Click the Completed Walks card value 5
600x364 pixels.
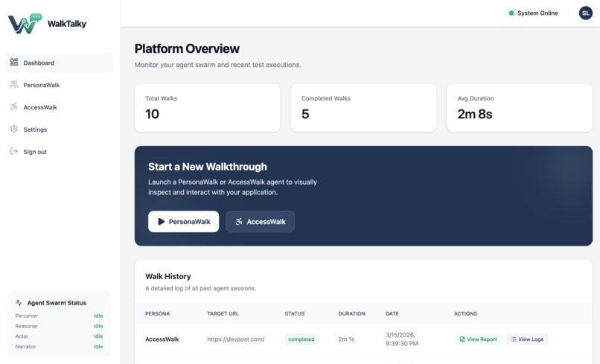pyautogui.click(x=305, y=114)
